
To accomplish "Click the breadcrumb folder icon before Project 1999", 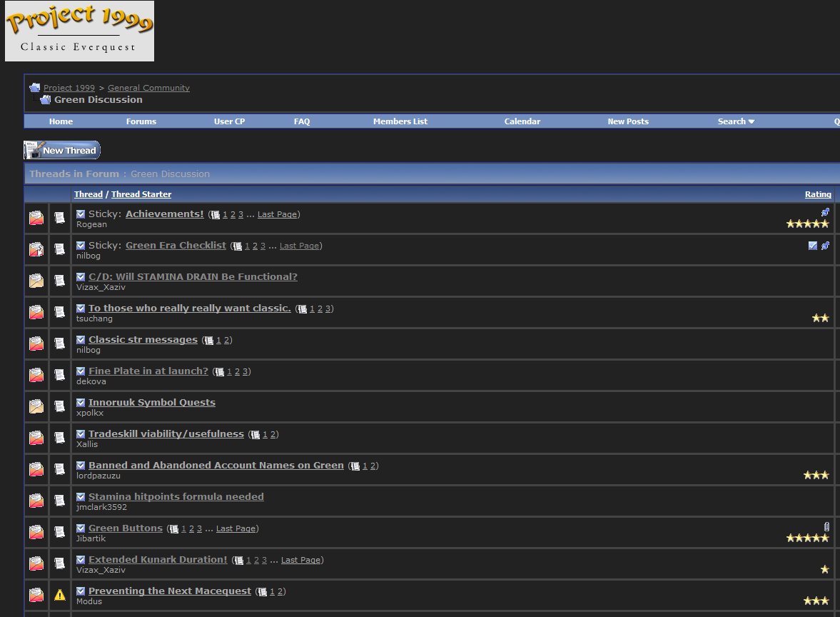I will tap(35, 87).
